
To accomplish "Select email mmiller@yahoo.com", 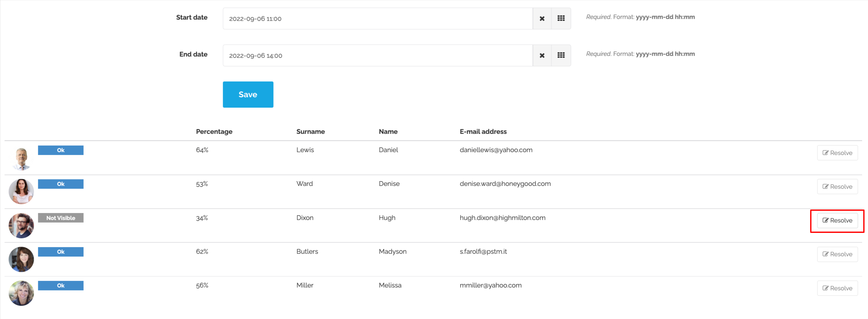I will 491,285.
